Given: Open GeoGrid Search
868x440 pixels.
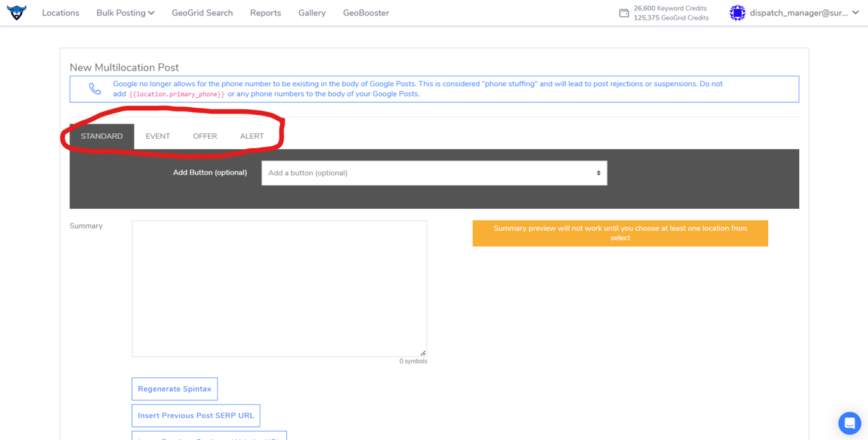Looking at the screenshot, I should tap(202, 13).
